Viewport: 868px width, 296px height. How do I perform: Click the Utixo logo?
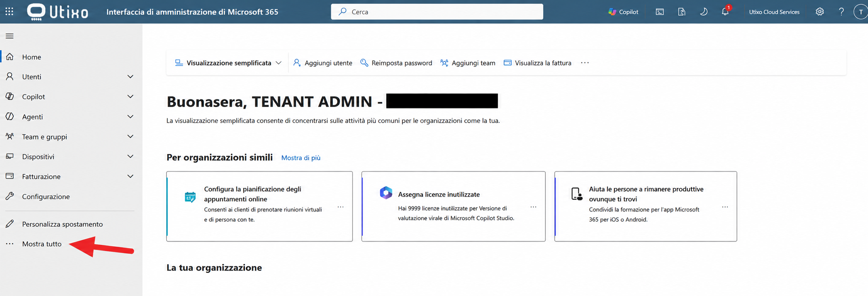tap(57, 12)
